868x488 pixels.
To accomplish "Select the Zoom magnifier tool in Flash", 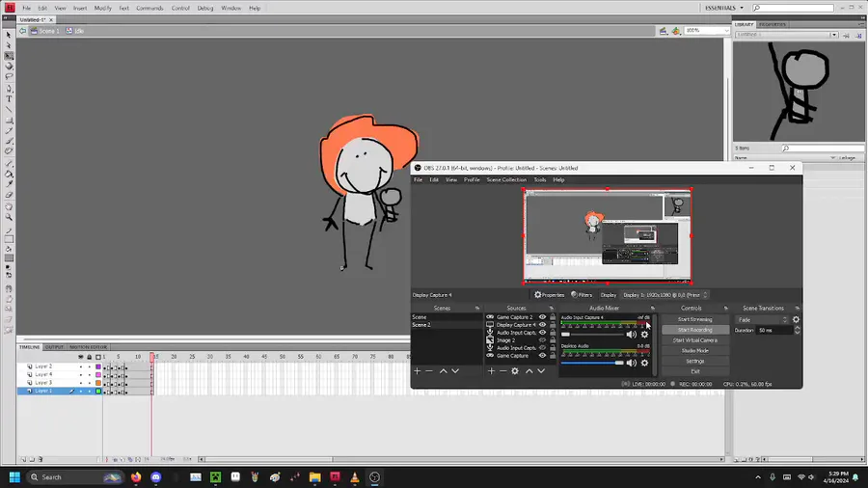I will [9, 217].
